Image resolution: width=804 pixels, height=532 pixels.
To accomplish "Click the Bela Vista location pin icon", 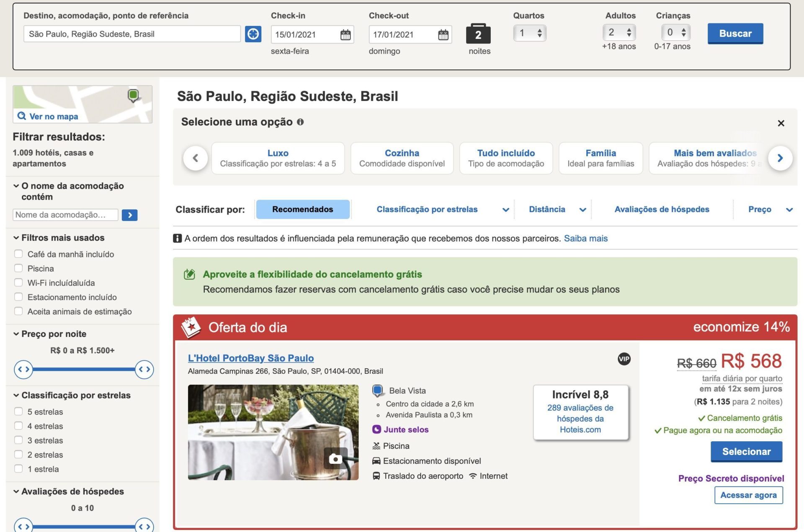I will [x=378, y=391].
